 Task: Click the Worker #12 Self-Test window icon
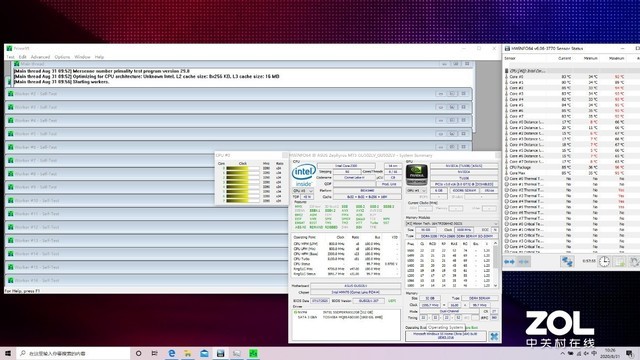coord(11,227)
